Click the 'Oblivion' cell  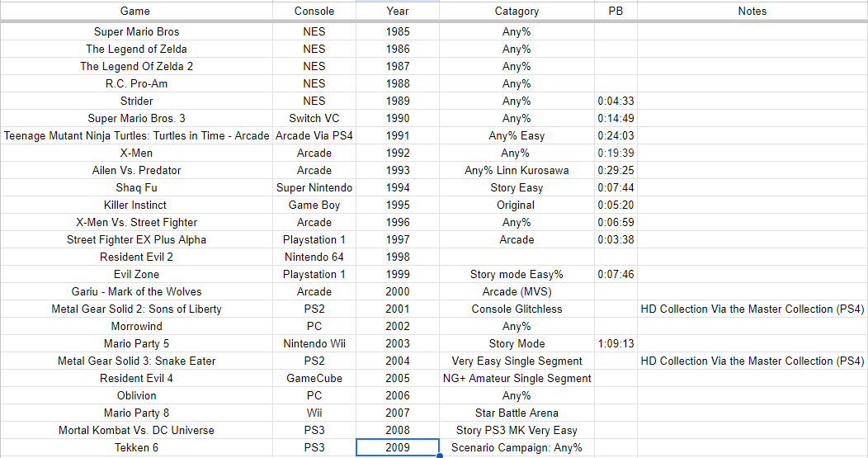136,395
